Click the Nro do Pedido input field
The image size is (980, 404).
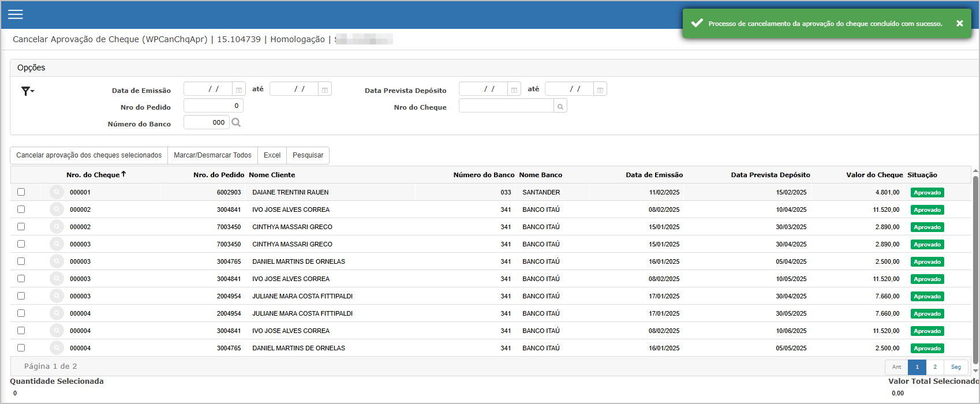click(x=214, y=106)
